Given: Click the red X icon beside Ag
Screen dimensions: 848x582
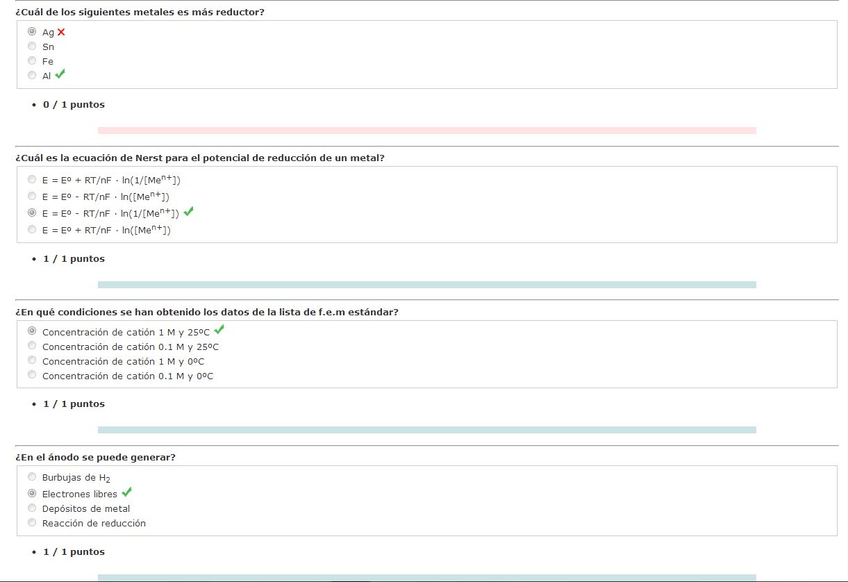Looking at the screenshot, I should click(61, 32).
